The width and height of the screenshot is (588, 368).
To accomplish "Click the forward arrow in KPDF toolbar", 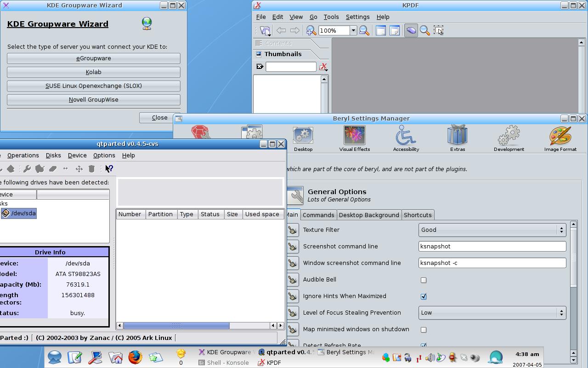I will click(x=295, y=30).
